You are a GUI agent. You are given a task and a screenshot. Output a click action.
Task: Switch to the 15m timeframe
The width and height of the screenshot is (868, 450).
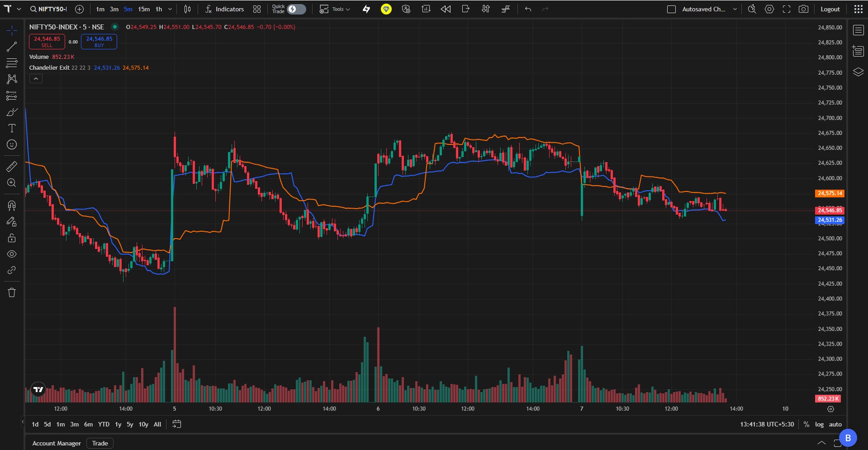144,9
